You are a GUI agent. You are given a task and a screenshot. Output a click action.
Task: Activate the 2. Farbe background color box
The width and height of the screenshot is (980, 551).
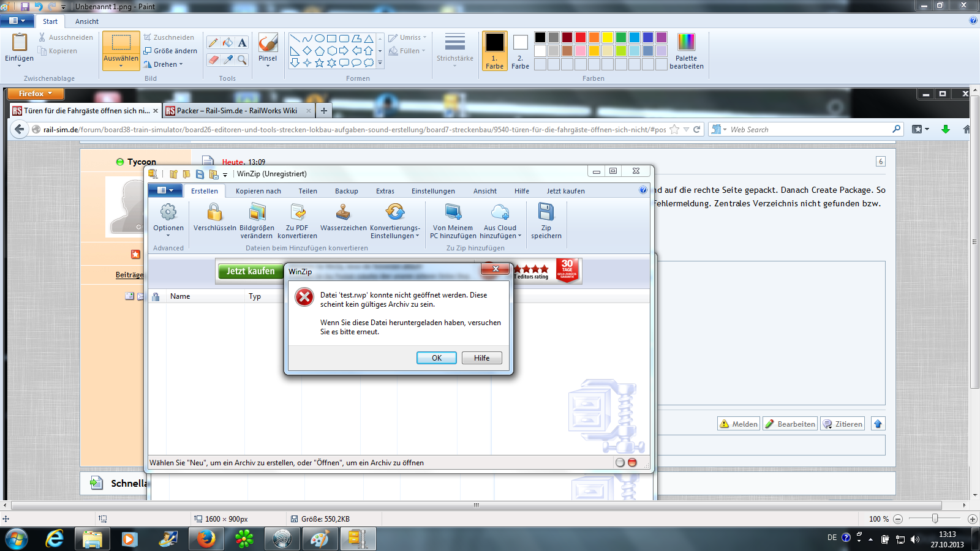tap(520, 51)
